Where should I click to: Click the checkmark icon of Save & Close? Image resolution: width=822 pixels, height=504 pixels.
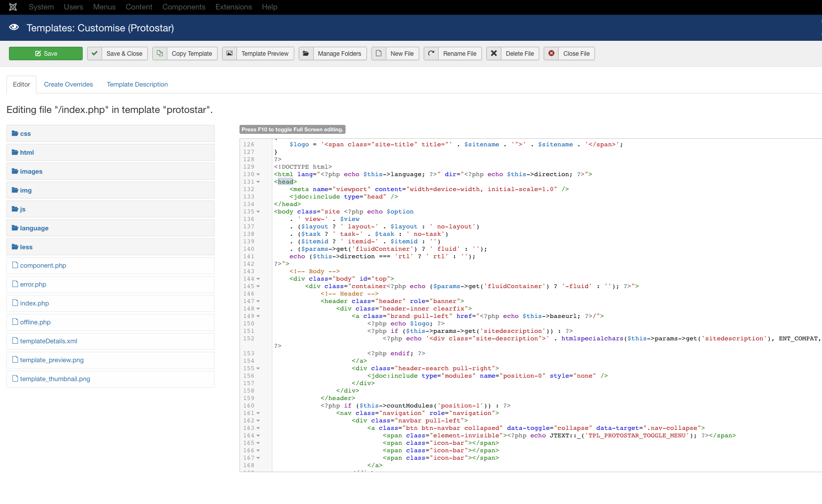[x=94, y=54]
